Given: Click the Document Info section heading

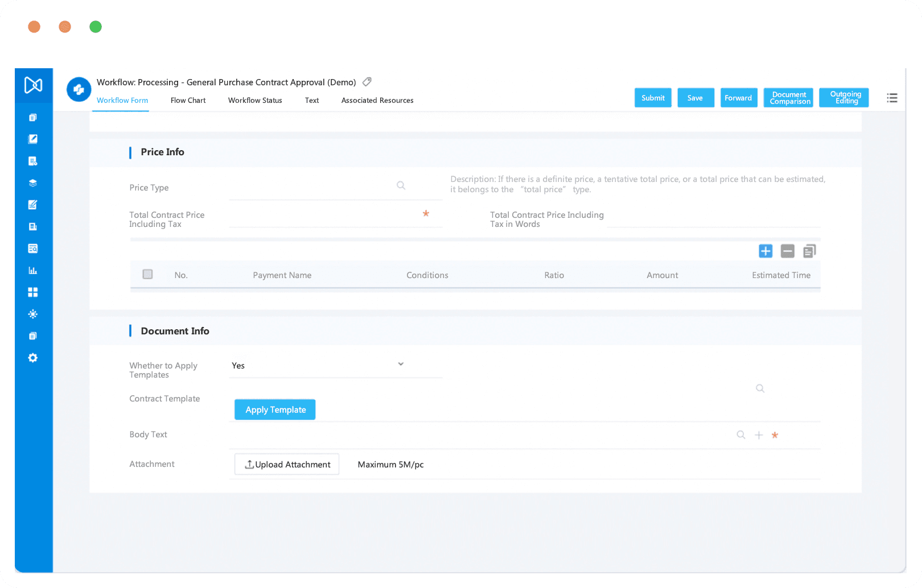Looking at the screenshot, I should click(x=175, y=331).
